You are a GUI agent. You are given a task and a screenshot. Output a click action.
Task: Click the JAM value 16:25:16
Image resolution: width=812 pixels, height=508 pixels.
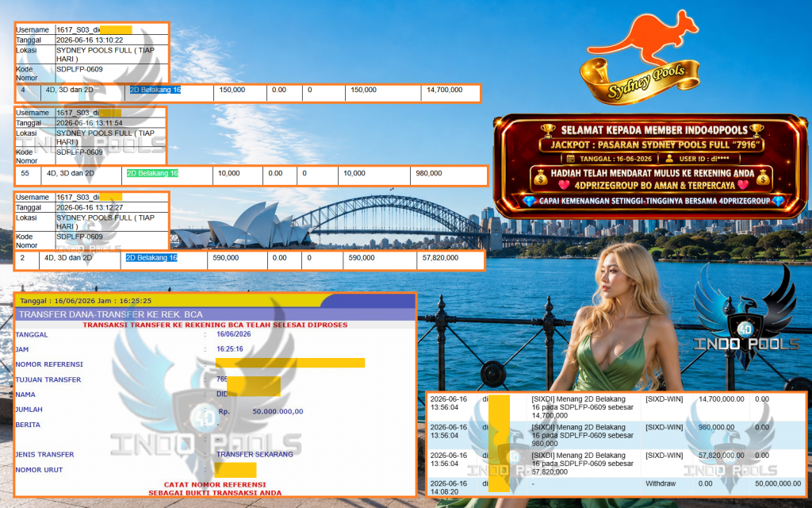point(230,349)
